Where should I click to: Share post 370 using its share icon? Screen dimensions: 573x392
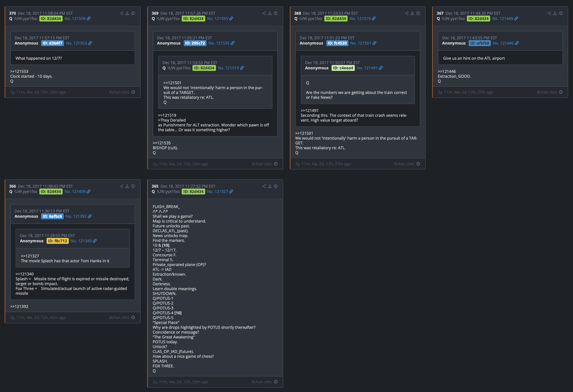(x=121, y=13)
